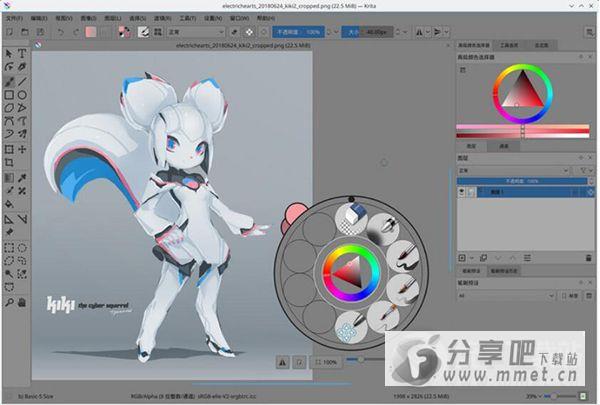Open a file using the folder icon
This screenshot has width=600, height=405.
pos(24,32)
